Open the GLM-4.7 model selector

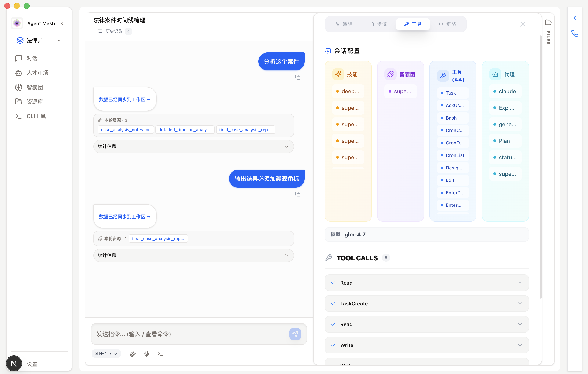[106, 353]
